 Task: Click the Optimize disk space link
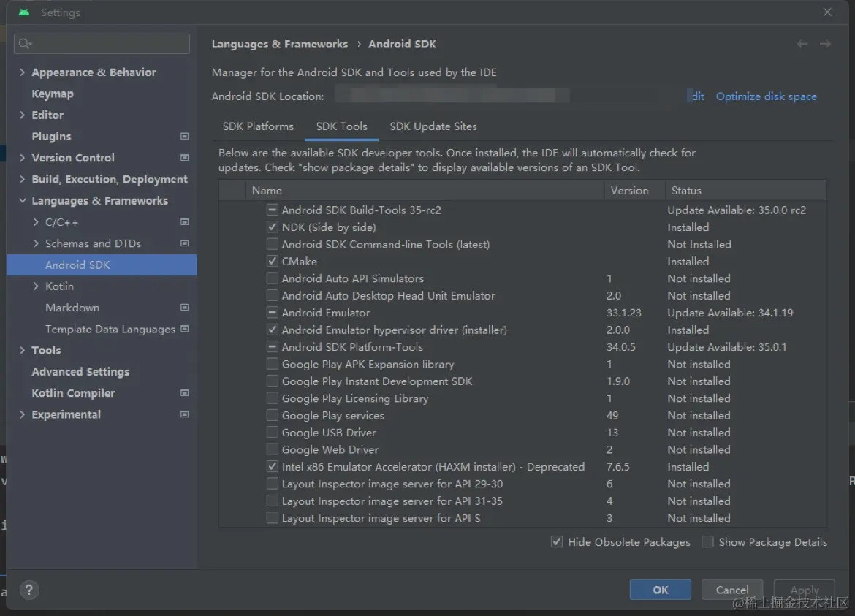point(766,96)
